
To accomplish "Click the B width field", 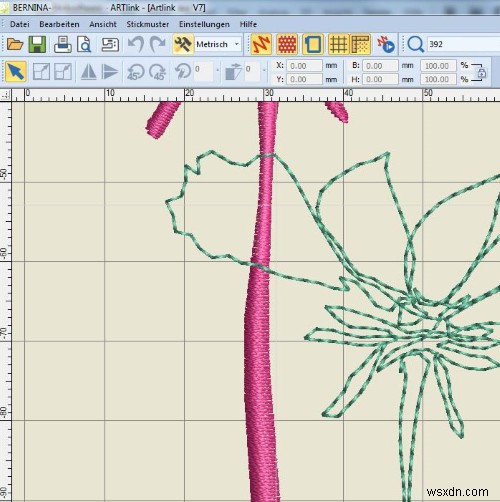I will coord(380,66).
